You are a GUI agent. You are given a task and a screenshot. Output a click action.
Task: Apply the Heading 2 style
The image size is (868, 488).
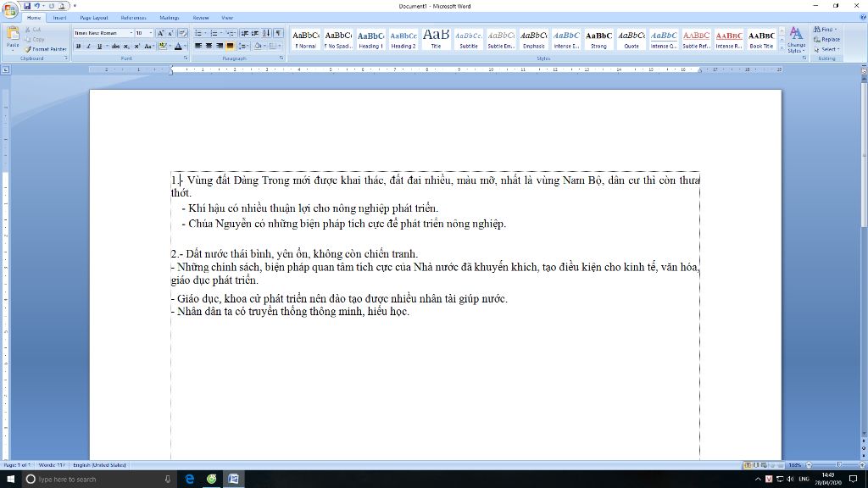click(403, 39)
